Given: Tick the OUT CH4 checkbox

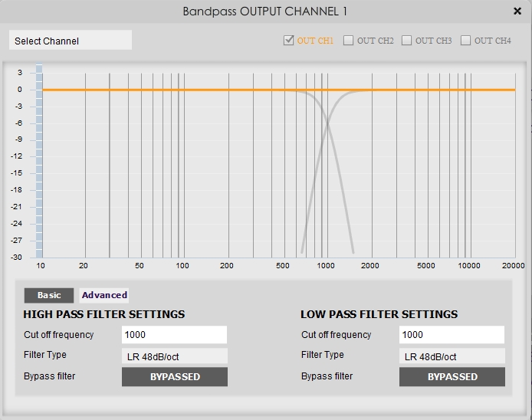Looking at the screenshot, I should (x=465, y=41).
